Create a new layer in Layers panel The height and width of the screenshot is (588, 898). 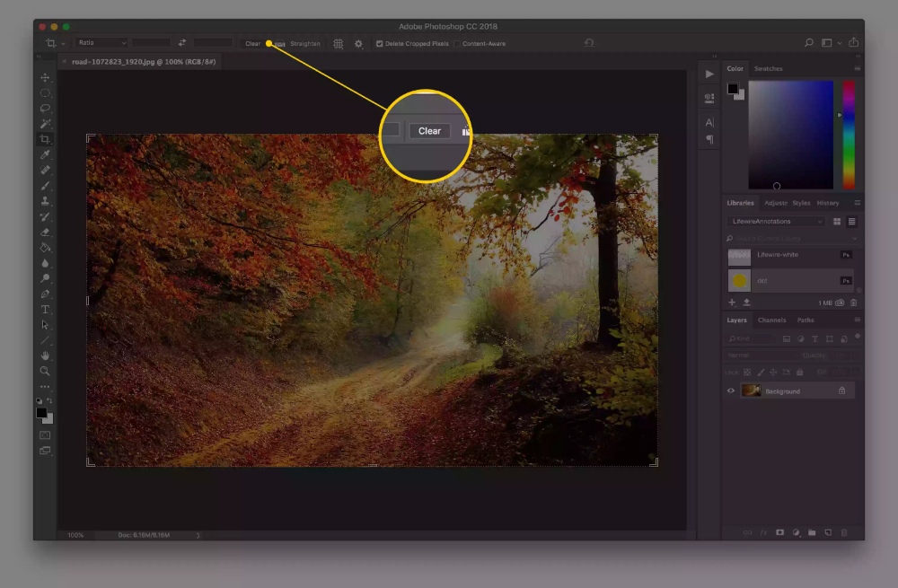(x=827, y=532)
